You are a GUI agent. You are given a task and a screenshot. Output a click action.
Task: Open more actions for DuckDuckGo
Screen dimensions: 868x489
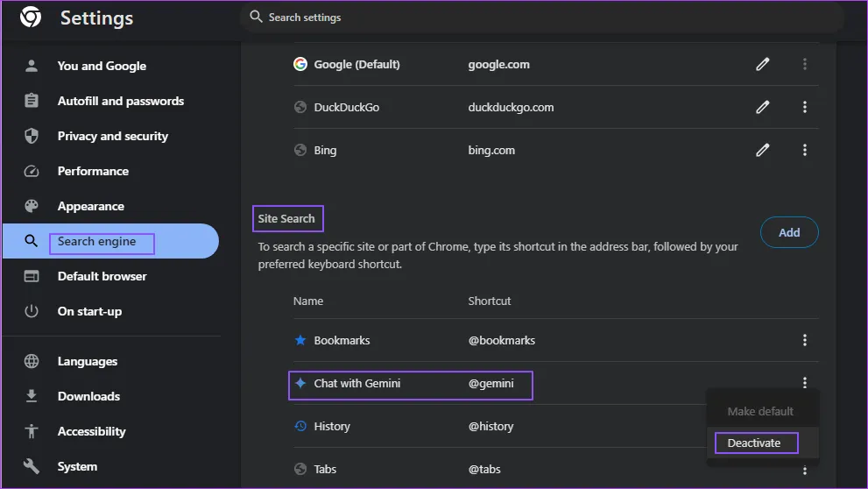pos(805,107)
